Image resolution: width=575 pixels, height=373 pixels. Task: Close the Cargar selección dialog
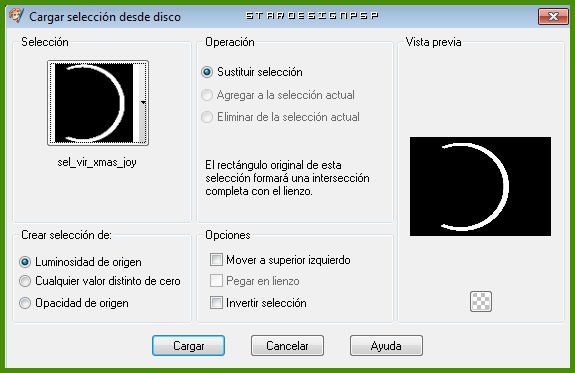[x=553, y=17]
